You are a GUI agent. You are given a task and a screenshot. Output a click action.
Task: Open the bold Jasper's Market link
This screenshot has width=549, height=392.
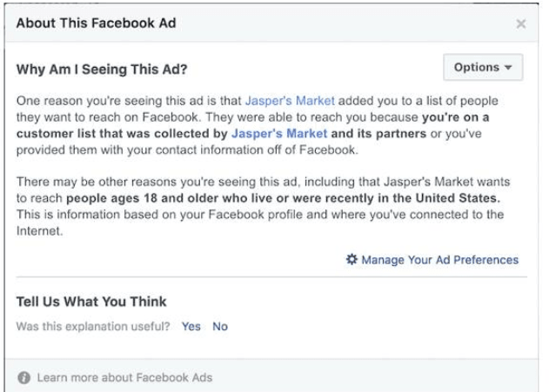click(279, 134)
